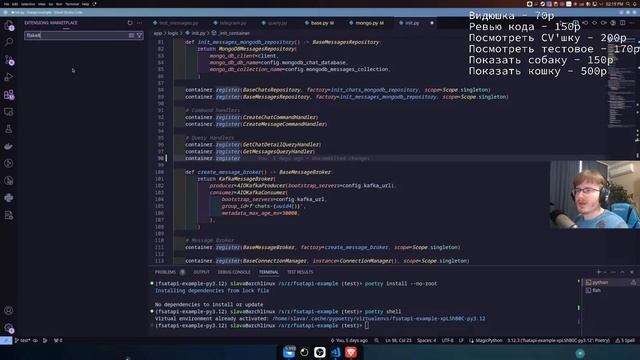The image size is (640, 360).
Task: Select the unsaved init.py editor tab
Action: point(416,23)
